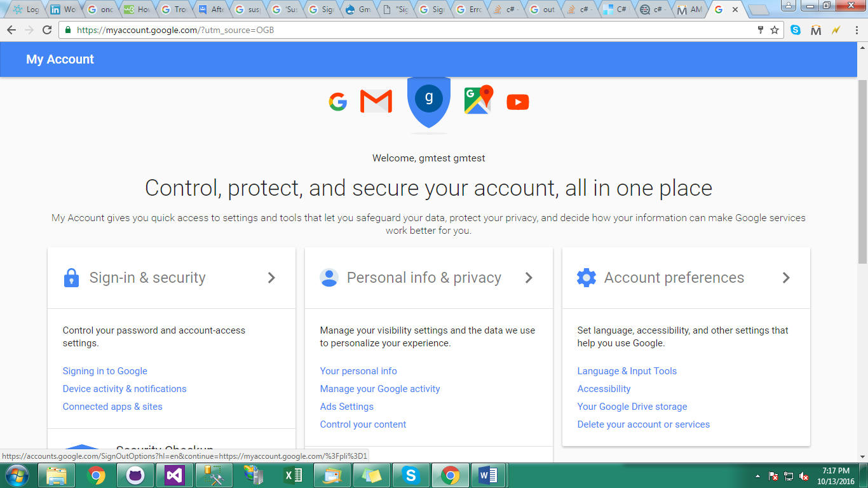Screen dimensions: 868x488
Task: Open the Google Maps icon
Action: pyautogui.click(x=478, y=100)
